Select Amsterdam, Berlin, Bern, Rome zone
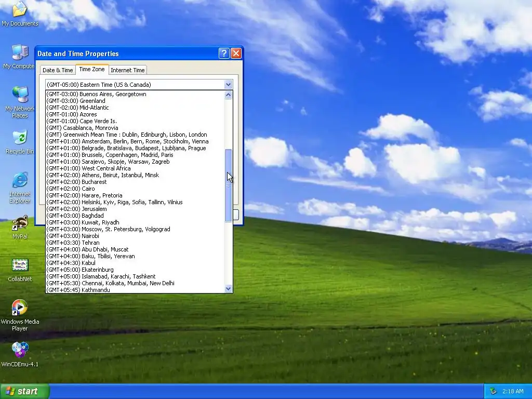This screenshot has height=399, width=532. (135, 141)
